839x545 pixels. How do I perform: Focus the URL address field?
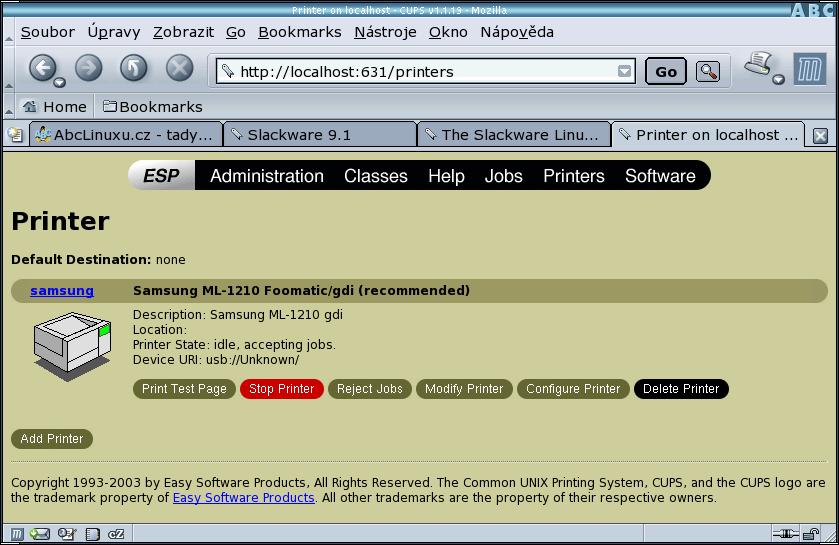[x=426, y=72]
